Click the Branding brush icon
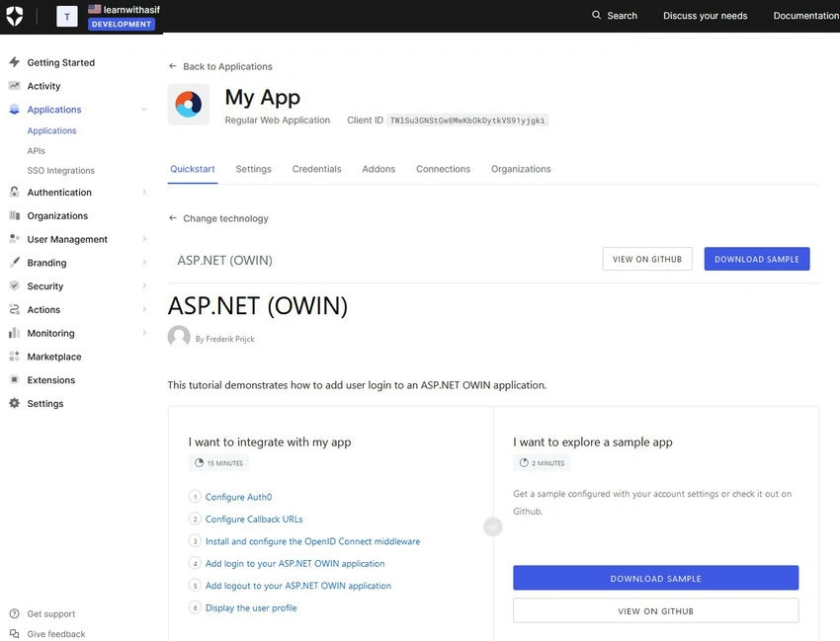This screenshot has height=641, width=840. (x=15, y=263)
